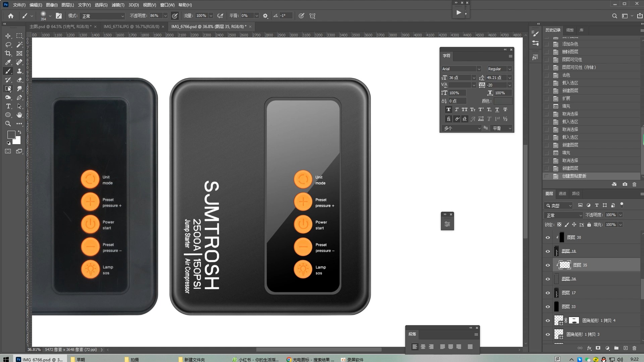Open layer opacity 100% dropdown
Image resolution: width=644 pixels, height=362 pixels.
[x=620, y=215]
